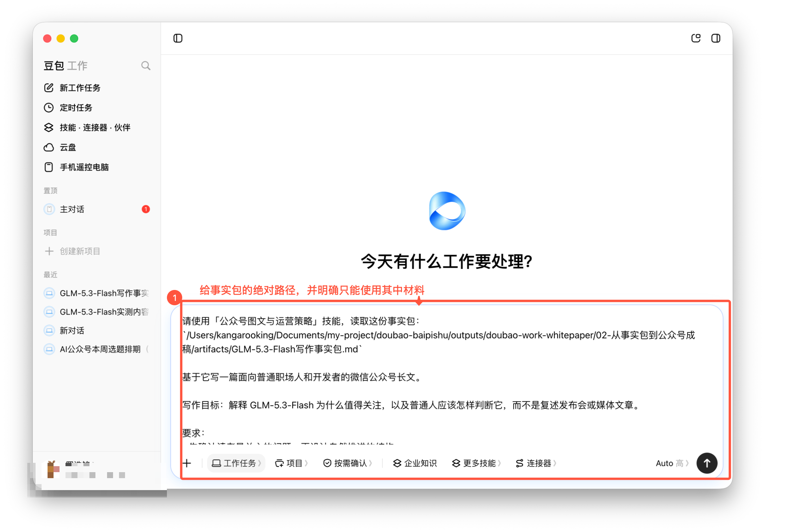Expand the 连接器 menu
Viewport: 798px width, 532px height.
click(536, 463)
